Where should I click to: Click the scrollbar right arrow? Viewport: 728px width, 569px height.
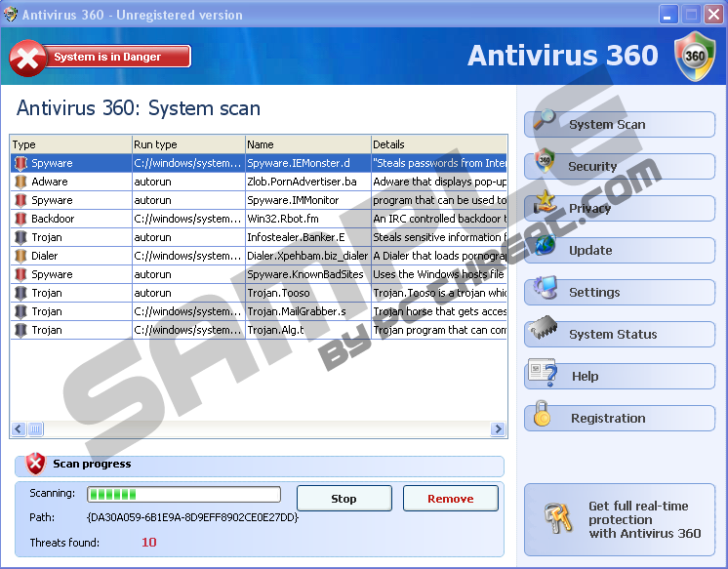(498, 428)
